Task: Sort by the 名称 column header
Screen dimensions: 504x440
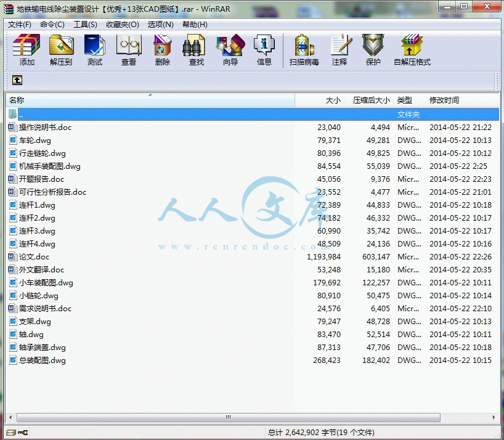Action: point(150,100)
